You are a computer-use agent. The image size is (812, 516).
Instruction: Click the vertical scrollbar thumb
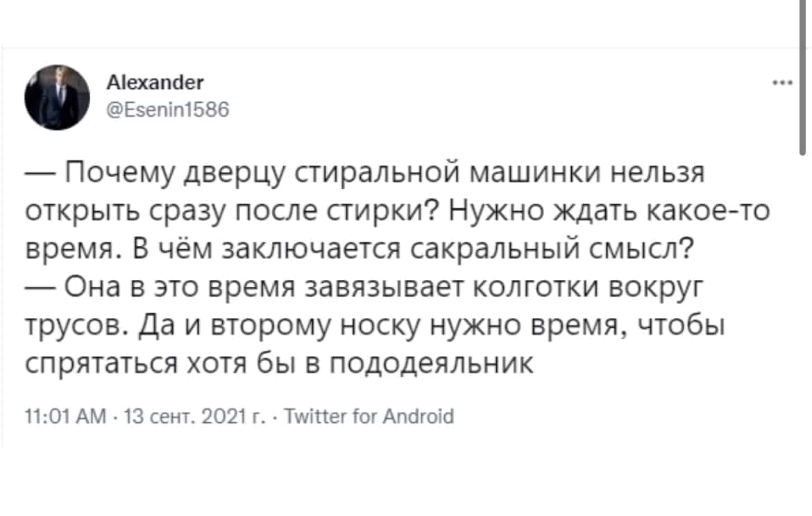[x=803, y=78]
